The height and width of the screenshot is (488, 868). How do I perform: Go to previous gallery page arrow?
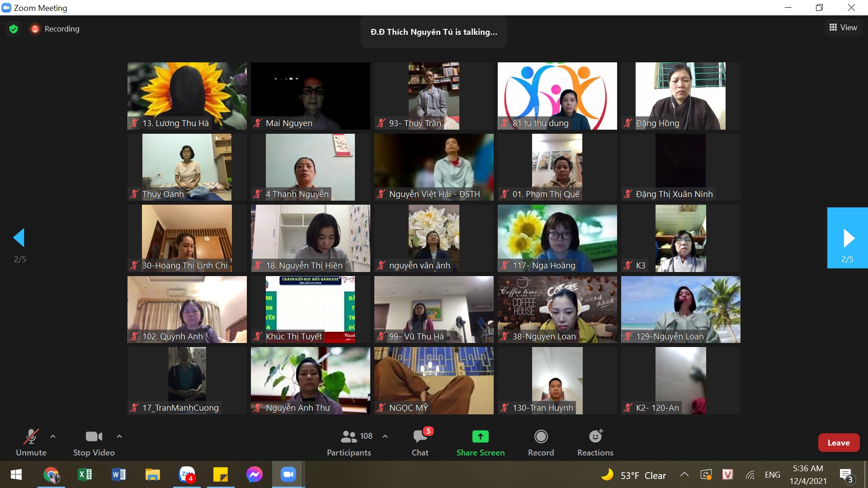pos(19,238)
